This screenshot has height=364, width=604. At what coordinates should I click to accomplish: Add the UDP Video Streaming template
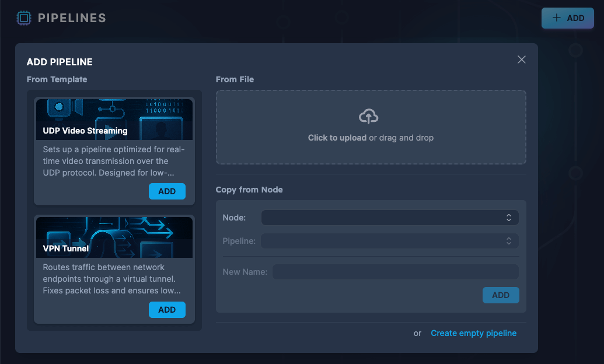(167, 191)
